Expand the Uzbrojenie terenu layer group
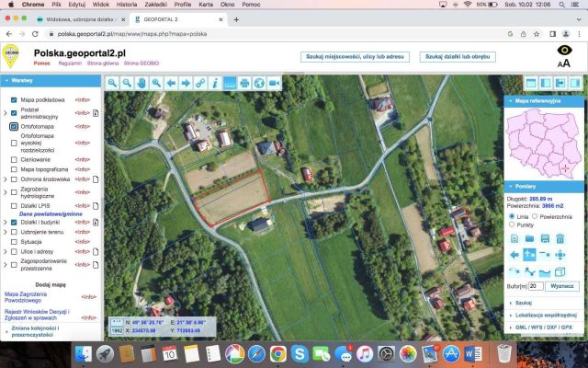 pyautogui.click(x=6, y=232)
